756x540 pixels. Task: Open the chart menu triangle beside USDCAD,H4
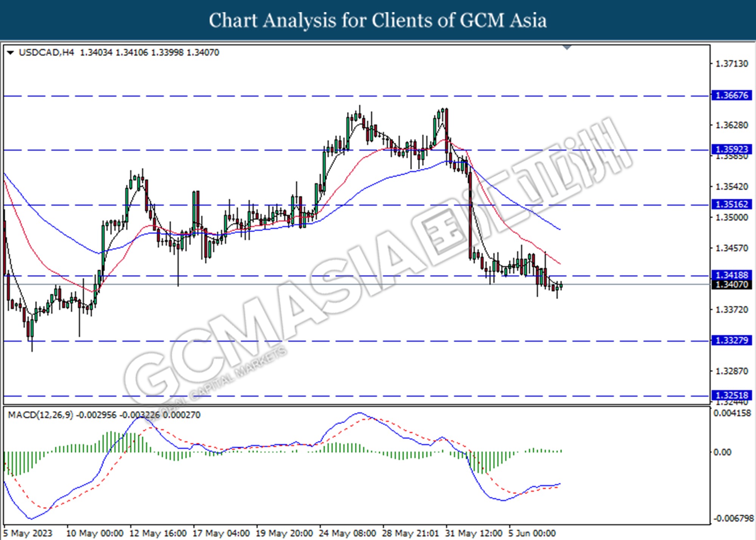pyautogui.click(x=10, y=53)
